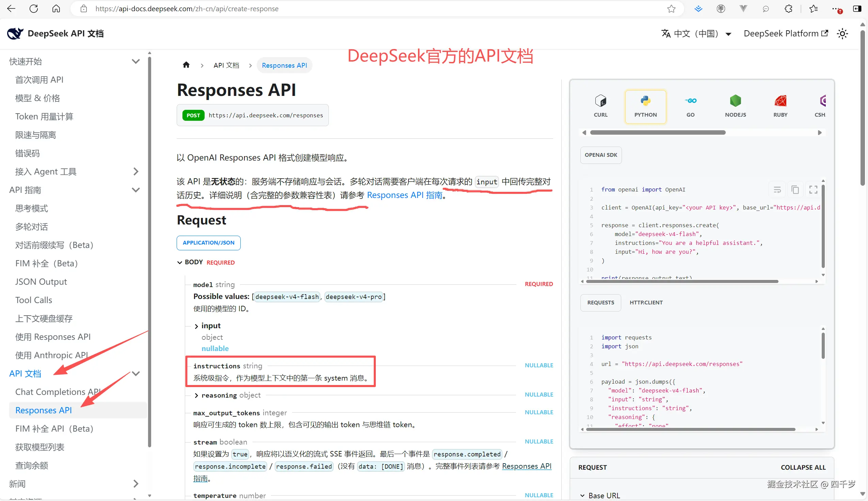Click the breadcrumb home icon
This screenshot has width=868, height=501.
pos(186,65)
